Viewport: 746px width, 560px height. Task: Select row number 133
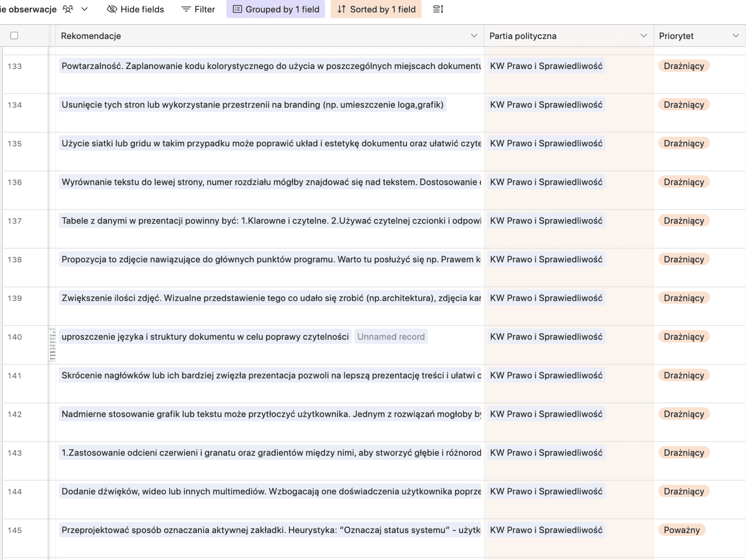click(x=15, y=66)
